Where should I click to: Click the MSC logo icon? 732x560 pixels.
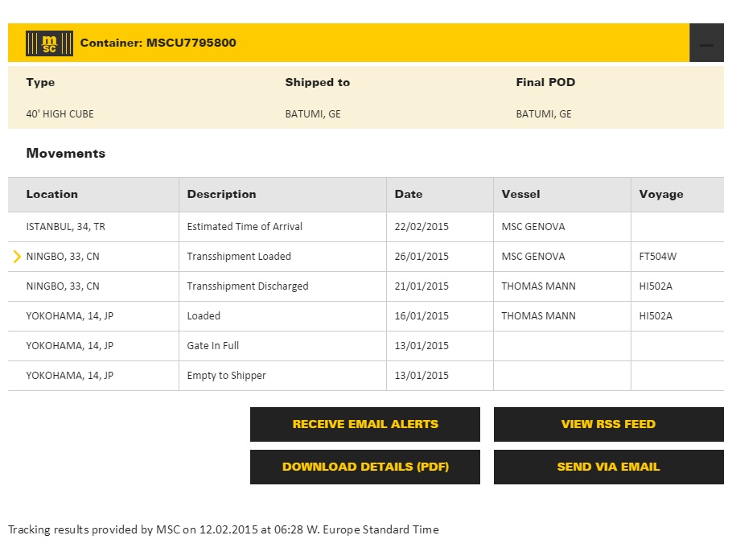click(x=49, y=43)
